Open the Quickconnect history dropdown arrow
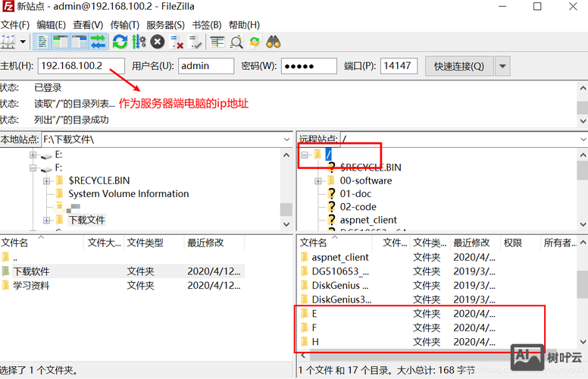This screenshot has width=588, height=379. click(x=502, y=66)
